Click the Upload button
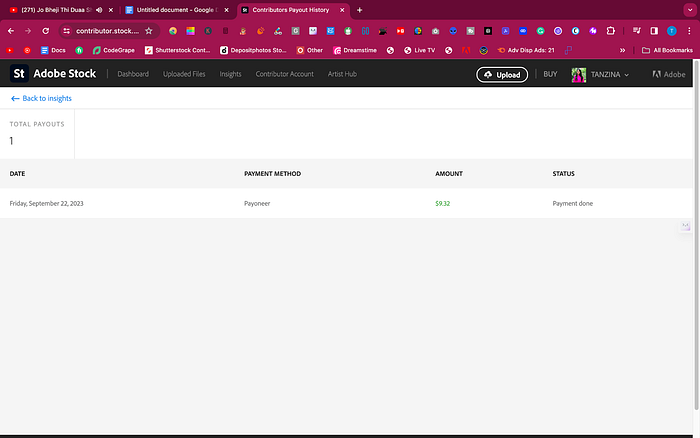 502,75
